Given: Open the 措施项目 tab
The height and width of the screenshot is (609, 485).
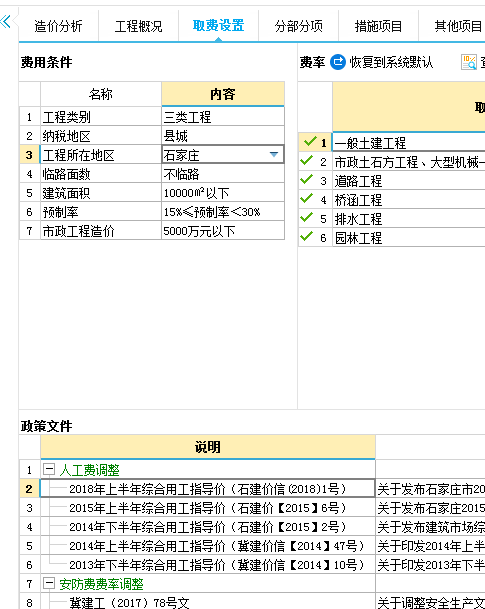Looking at the screenshot, I should click(379, 26).
